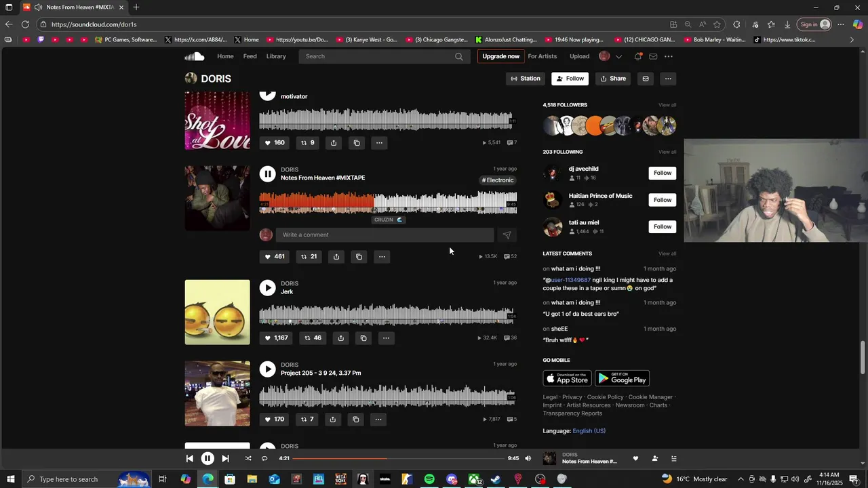Start DORIS Station

pos(526,79)
